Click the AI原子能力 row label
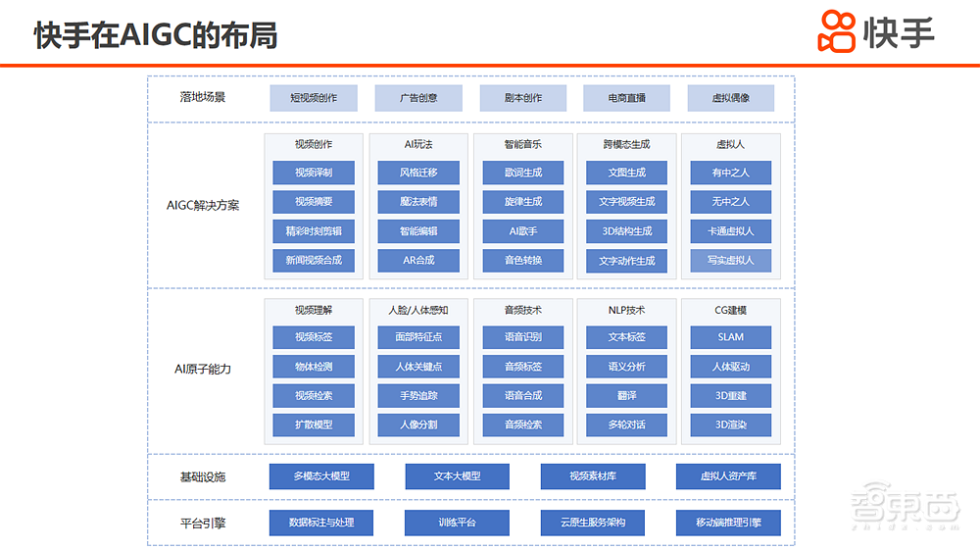This screenshot has height=549, width=980. tap(203, 370)
